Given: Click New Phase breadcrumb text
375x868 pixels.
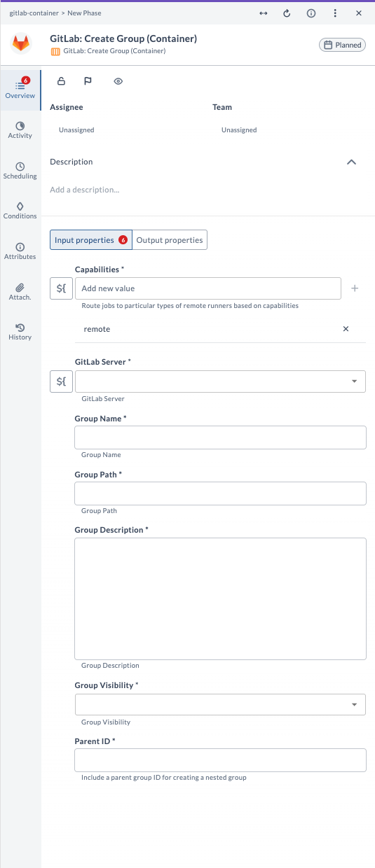Looking at the screenshot, I should [x=85, y=13].
